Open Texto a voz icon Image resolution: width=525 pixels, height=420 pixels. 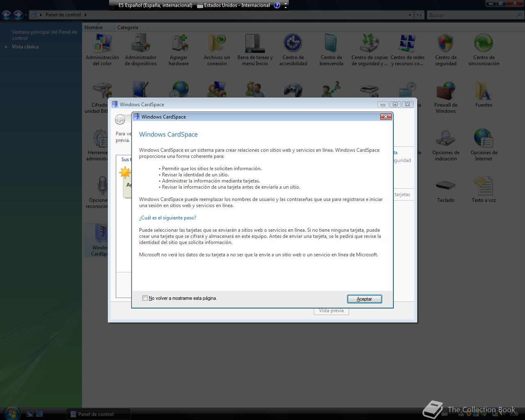(484, 190)
